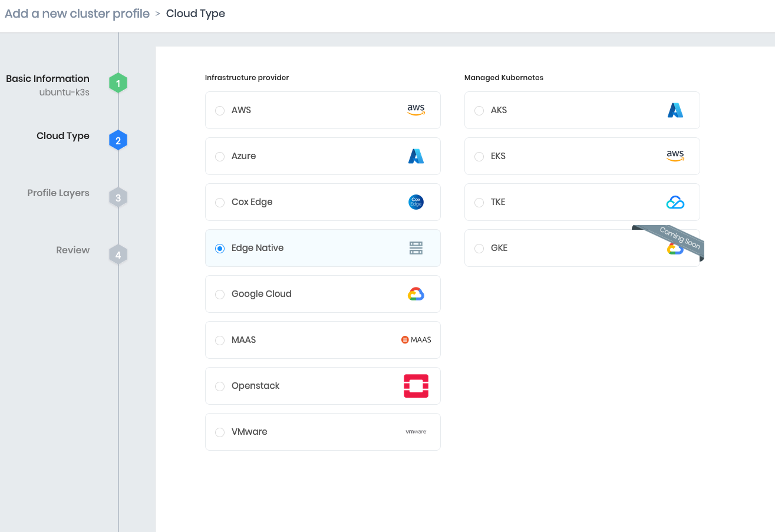775x532 pixels.
Task: Click 'Add a new cluster profile' breadcrumb
Action: pyautogui.click(x=77, y=14)
